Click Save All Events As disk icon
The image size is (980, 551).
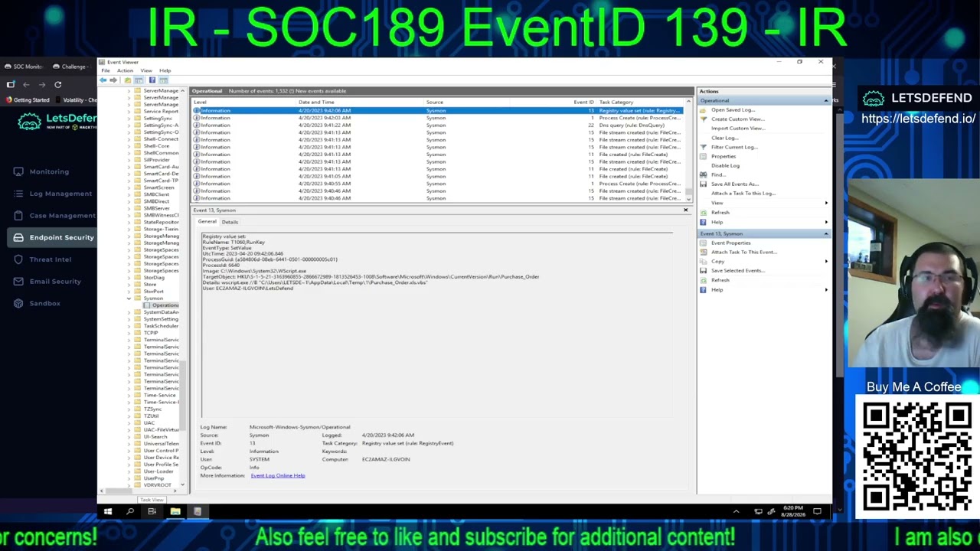point(703,184)
